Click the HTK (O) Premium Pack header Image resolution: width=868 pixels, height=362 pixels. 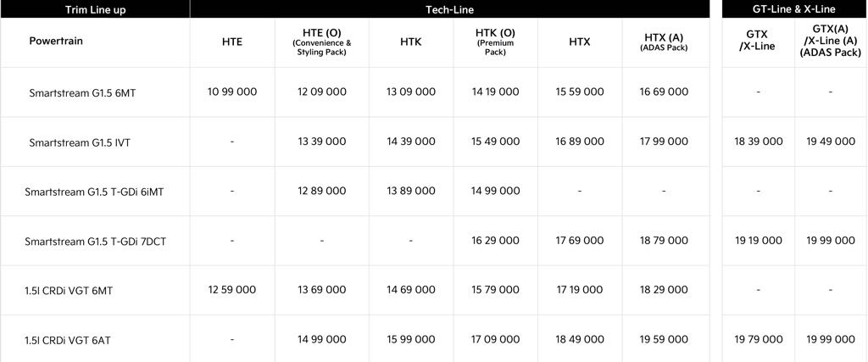(x=495, y=42)
